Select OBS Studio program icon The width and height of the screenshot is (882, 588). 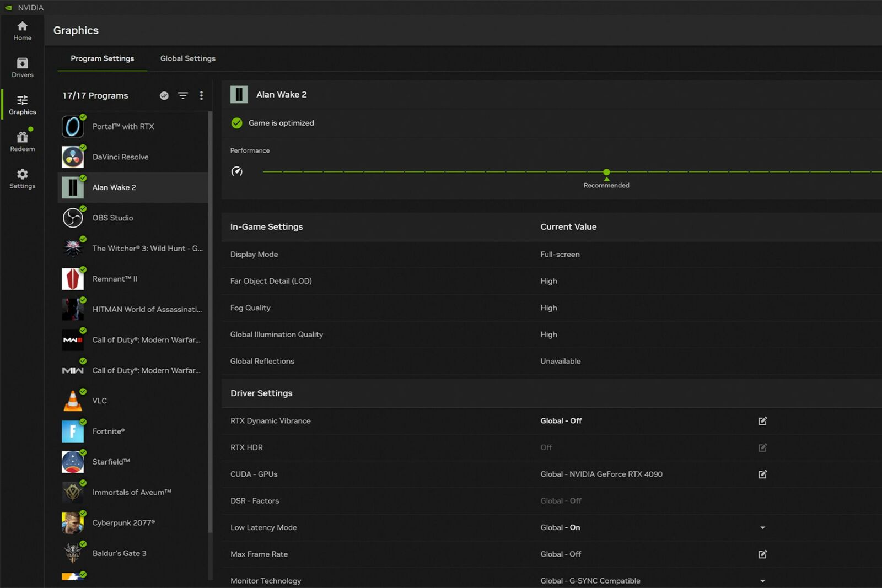pos(73,218)
